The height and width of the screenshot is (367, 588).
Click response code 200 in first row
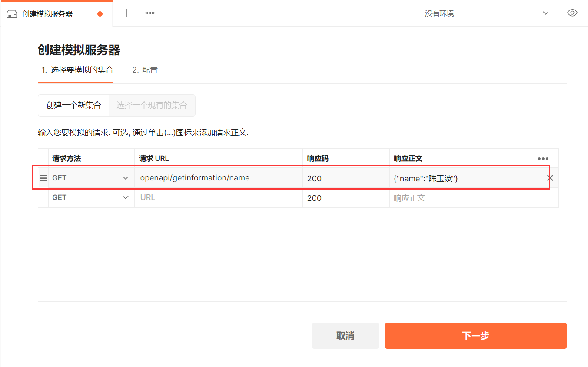(346, 178)
